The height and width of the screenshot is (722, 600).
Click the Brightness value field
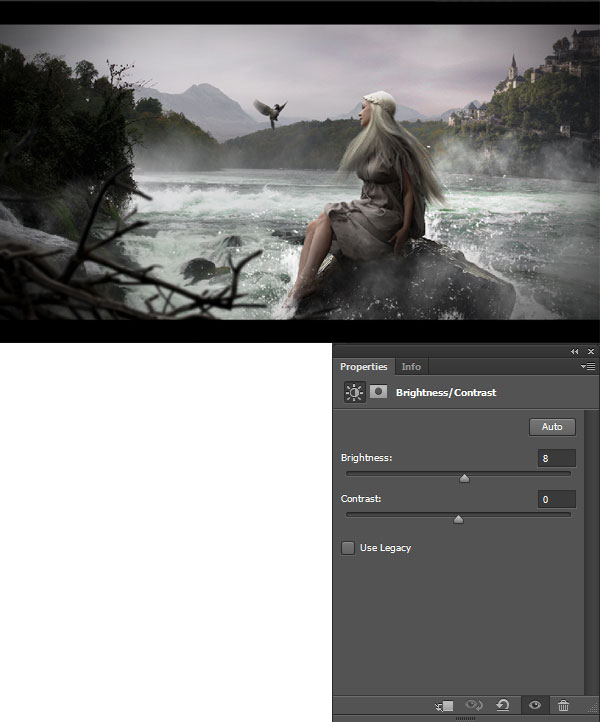(557, 458)
